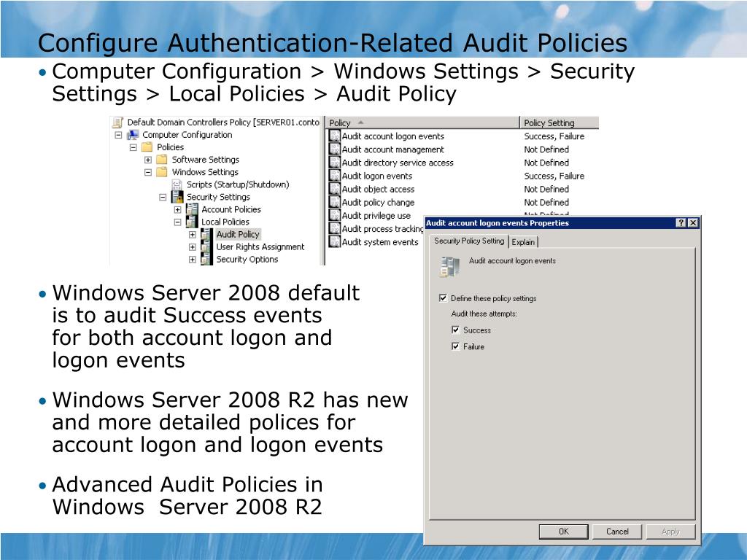Switch to the Explain tab
747x560 pixels.
pos(523,242)
